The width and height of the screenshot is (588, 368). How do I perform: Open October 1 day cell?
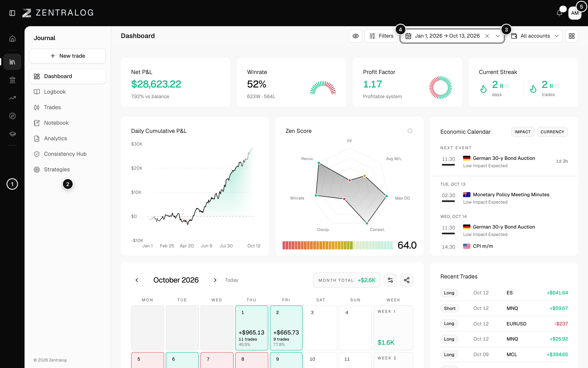pos(252,328)
